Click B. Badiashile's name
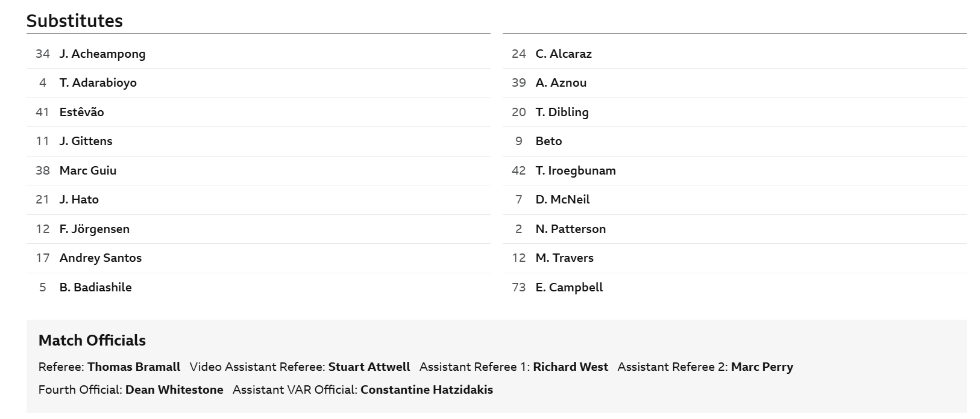The width and height of the screenshot is (980, 419). click(95, 287)
